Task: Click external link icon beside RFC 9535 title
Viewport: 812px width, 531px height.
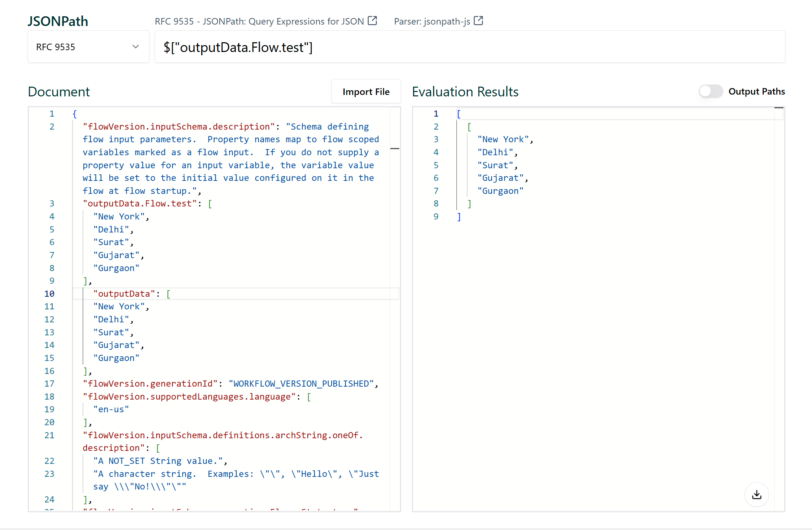Action: (x=372, y=21)
